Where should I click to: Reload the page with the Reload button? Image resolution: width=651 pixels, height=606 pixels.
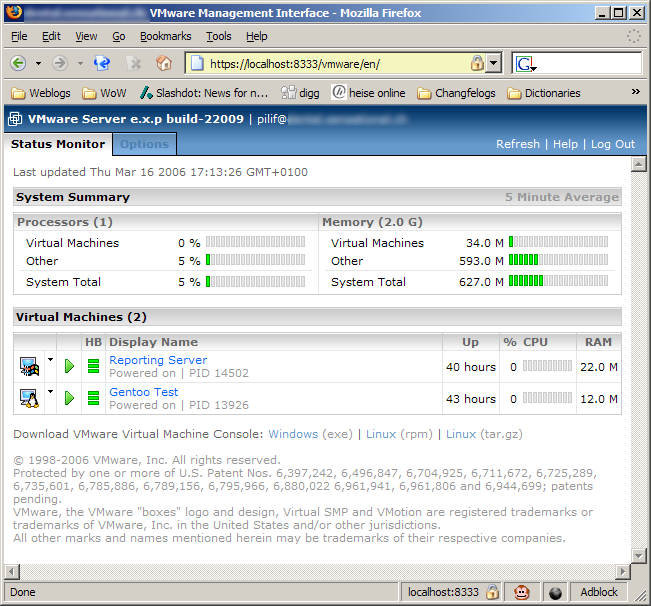pos(102,64)
